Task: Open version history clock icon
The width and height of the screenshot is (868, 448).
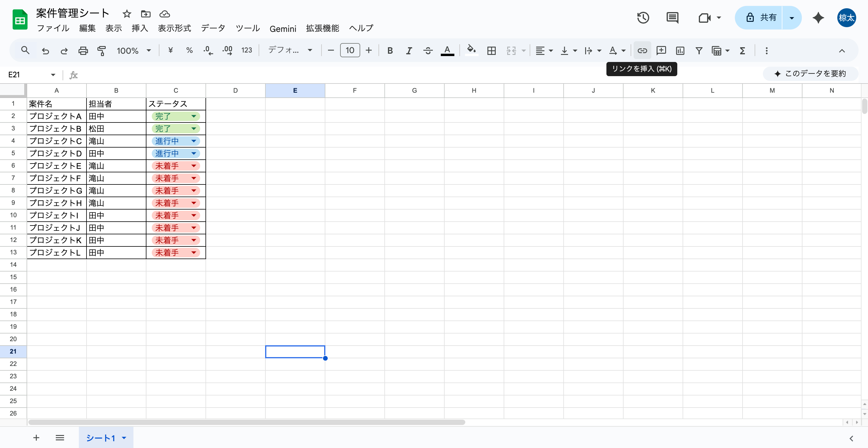Action: 643,17
